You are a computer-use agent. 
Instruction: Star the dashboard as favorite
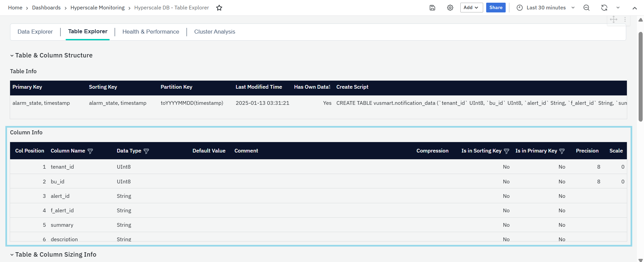[219, 8]
